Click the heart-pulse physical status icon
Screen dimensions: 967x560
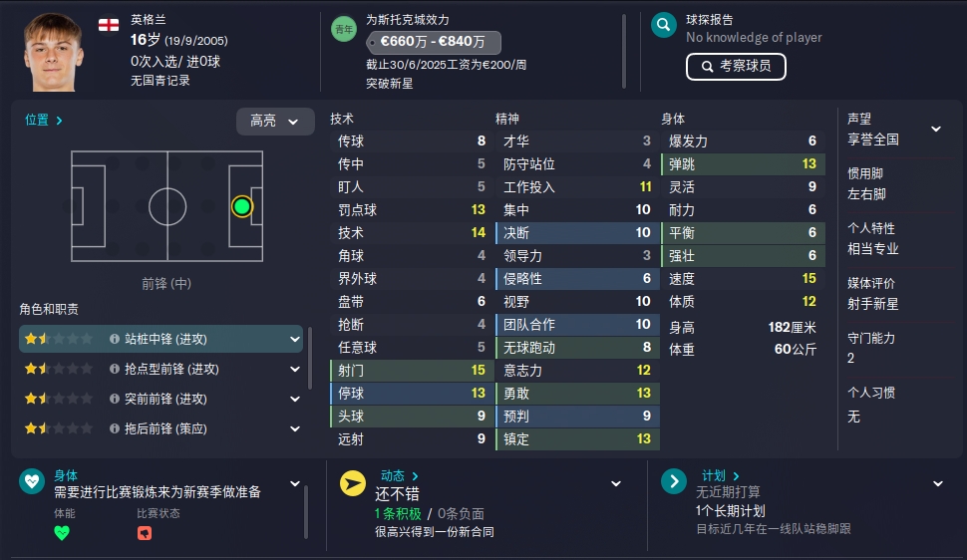(32, 482)
